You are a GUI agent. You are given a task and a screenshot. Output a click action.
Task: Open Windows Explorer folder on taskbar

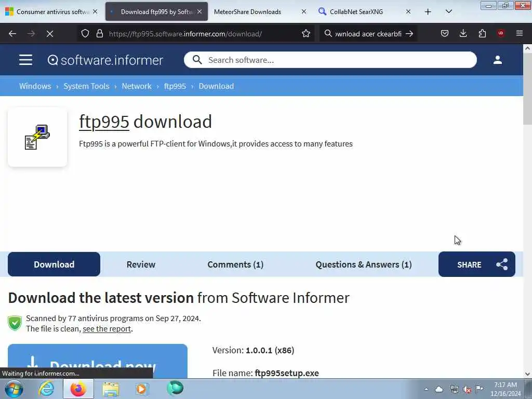[111, 389]
